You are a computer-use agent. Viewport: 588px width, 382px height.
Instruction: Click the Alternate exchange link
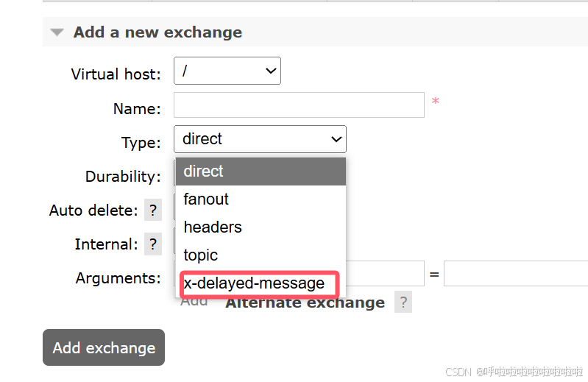(305, 303)
